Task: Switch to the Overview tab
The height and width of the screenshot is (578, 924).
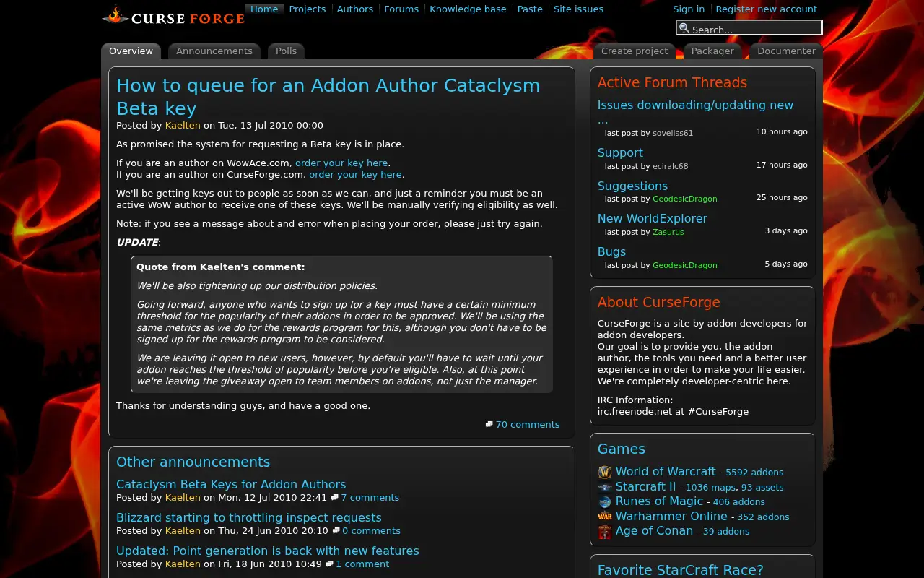Action: (131, 51)
